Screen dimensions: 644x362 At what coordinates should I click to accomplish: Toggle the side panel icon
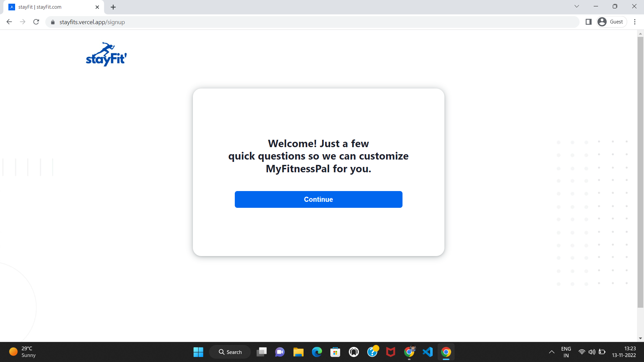[588, 22]
